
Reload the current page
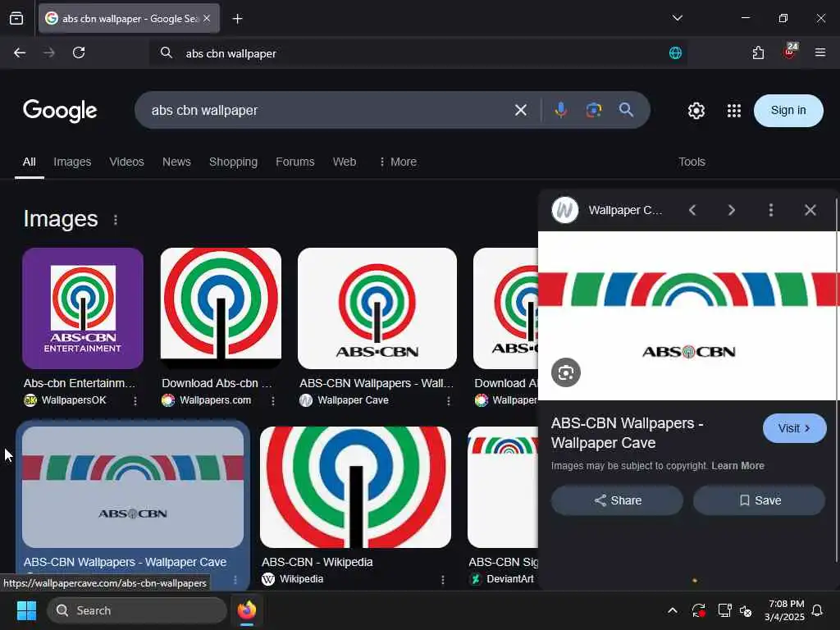(79, 52)
